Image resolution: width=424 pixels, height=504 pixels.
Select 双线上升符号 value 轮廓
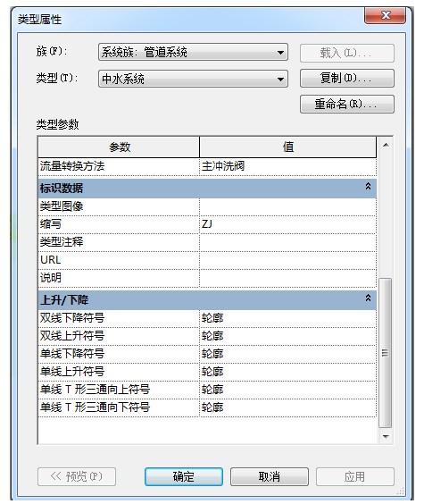point(287,336)
